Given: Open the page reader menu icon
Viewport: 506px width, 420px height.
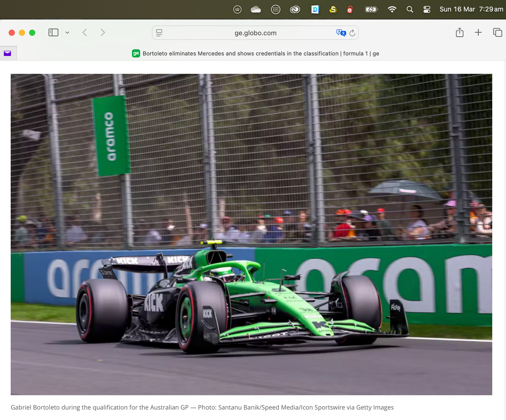Looking at the screenshot, I should tap(159, 33).
